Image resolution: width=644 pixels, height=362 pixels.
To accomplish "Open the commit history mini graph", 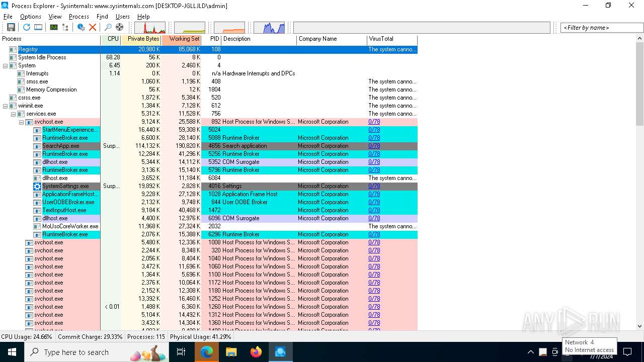I will [190, 28].
